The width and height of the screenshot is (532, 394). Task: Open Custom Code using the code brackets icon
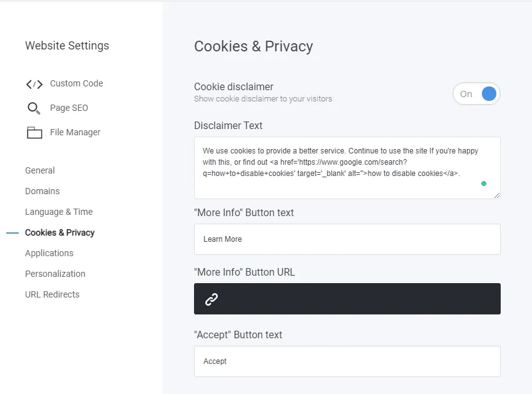click(x=36, y=83)
